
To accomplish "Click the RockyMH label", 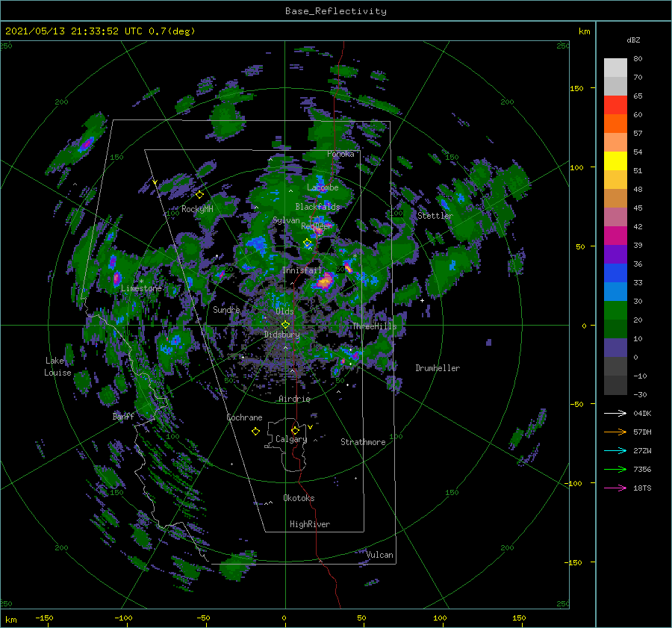I will [x=197, y=209].
